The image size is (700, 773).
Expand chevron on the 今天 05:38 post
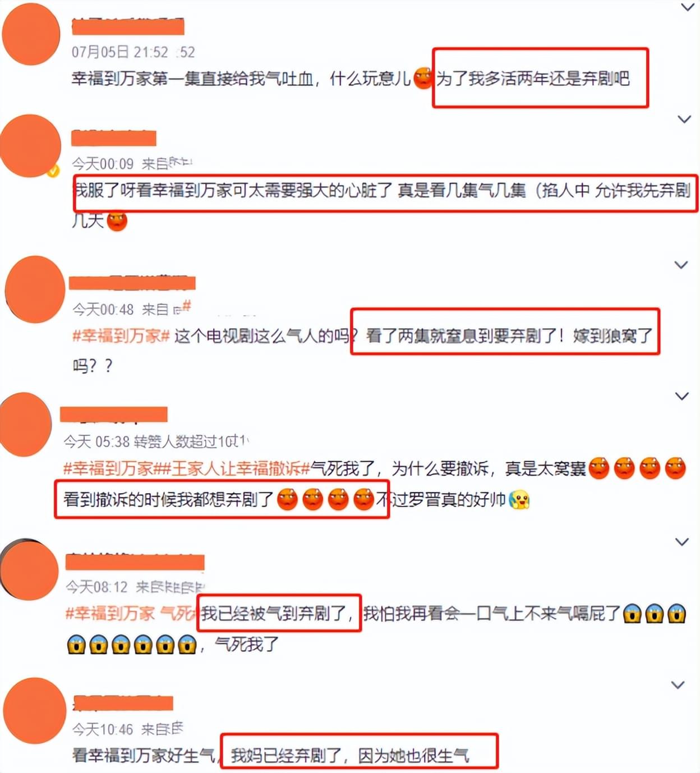[681, 396]
